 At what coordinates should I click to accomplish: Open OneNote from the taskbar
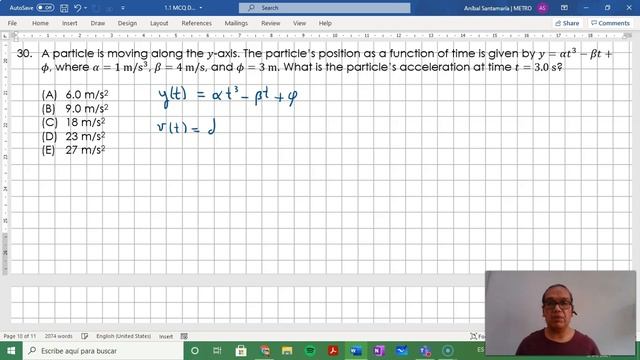click(x=378, y=351)
